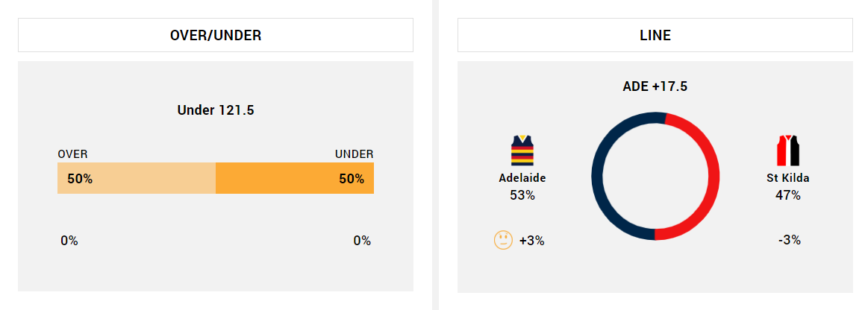
Task: Click the light orange Over 50% bar
Action: [137, 179]
